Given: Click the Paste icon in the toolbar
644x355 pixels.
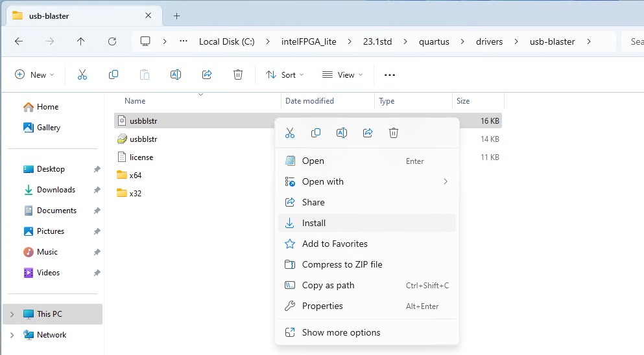Looking at the screenshot, I should click(145, 74).
